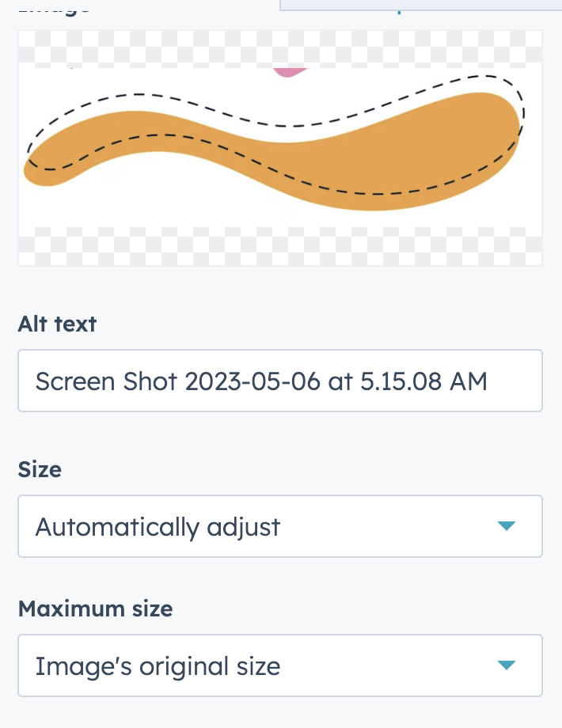Open the Size dropdown arrow
Image resolution: width=562 pixels, height=728 pixels.
(x=507, y=526)
